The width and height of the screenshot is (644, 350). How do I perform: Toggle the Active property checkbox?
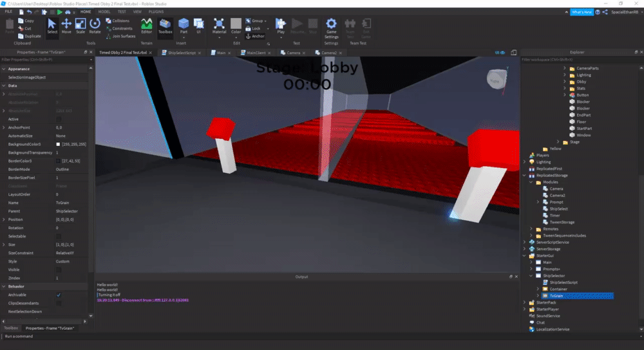click(x=59, y=119)
